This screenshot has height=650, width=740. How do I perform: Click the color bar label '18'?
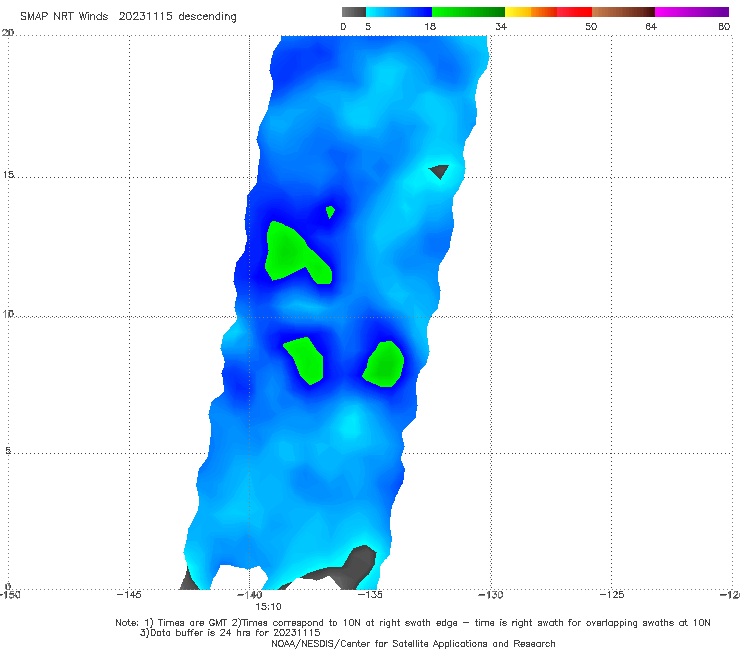(430, 26)
